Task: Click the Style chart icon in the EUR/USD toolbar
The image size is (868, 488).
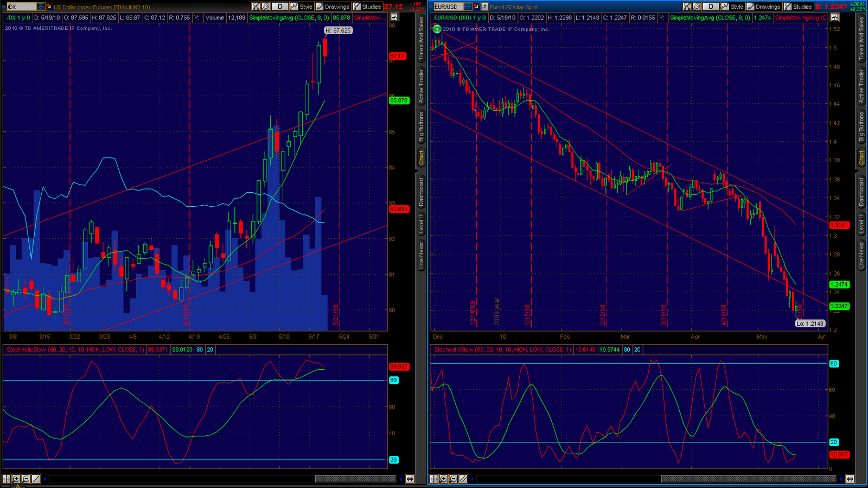Action: 732,7
